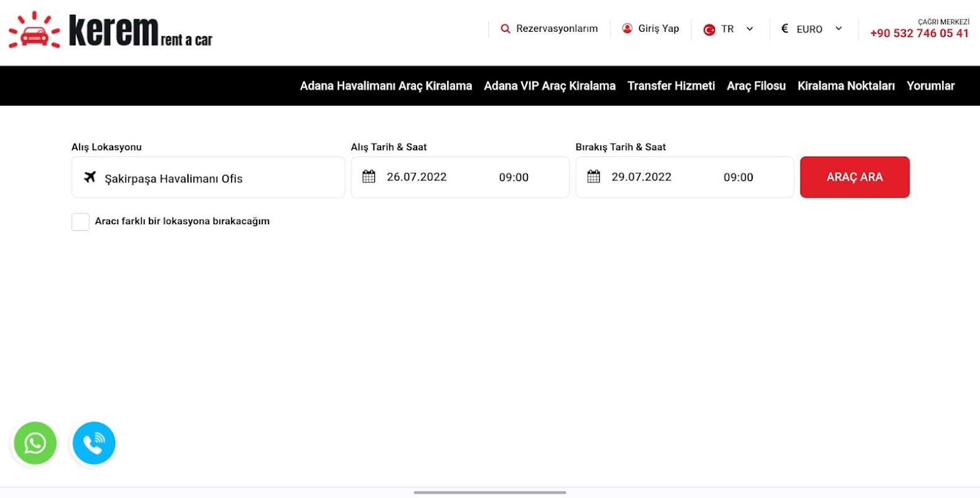
Task: Open the Araç Filosu page
Action: [x=756, y=86]
